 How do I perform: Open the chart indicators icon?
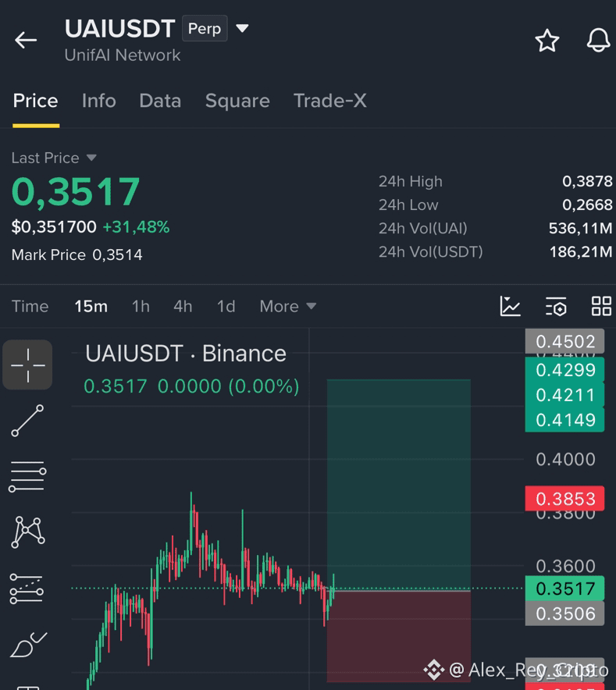point(511,306)
